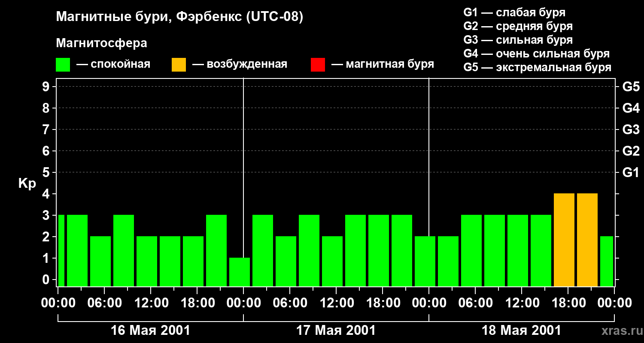Click legend line «G3 — сильная буря»
Image resolution: width=644 pixels, height=343 pixels.
(x=518, y=40)
